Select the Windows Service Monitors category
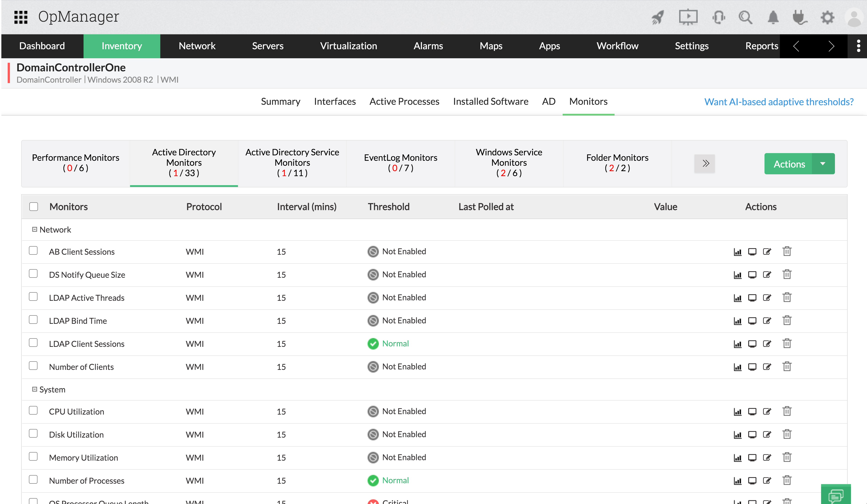867x504 pixels. 509,163
